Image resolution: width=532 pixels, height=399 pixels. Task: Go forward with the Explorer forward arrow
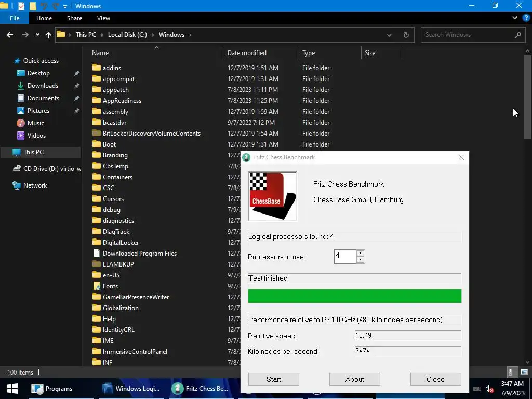(x=25, y=35)
